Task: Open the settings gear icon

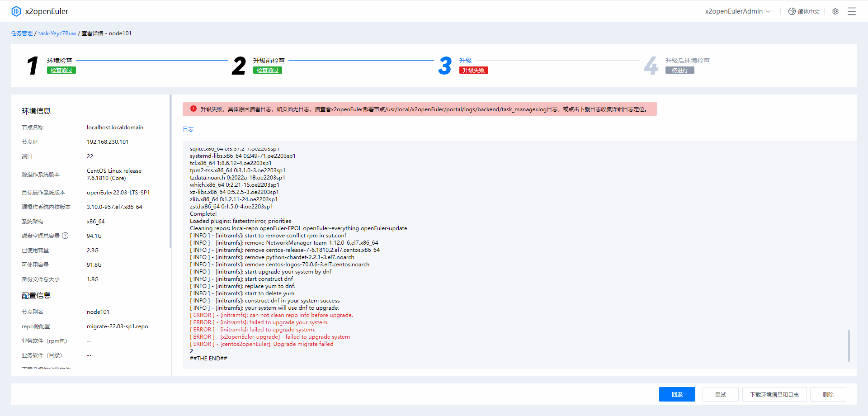Action: 835,11
